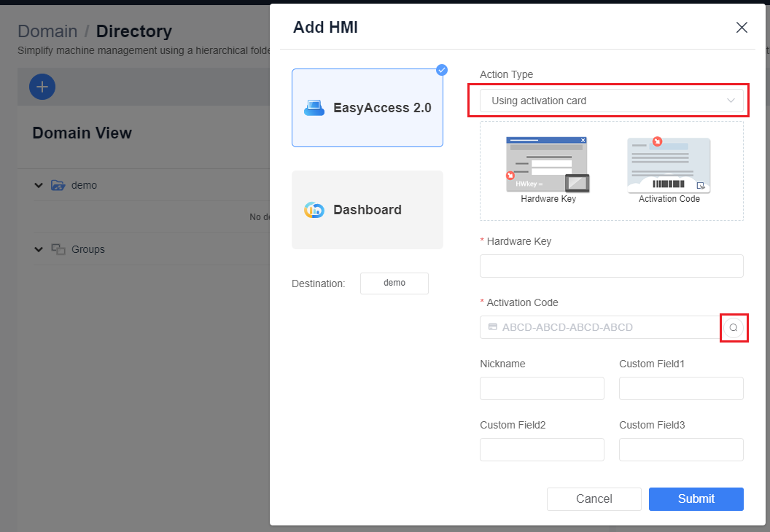Click the Domain breadcrumb link
Viewport: 770px width, 532px height.
[x=47, y=31]
